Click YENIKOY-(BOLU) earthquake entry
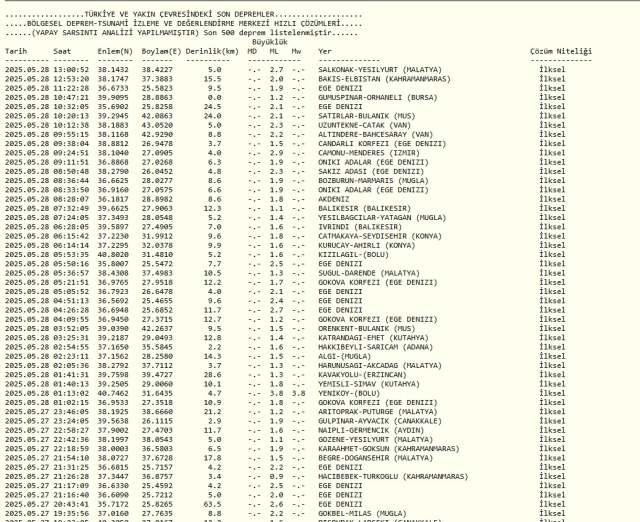This screenshot has height=522, width=640. (349, 393)
